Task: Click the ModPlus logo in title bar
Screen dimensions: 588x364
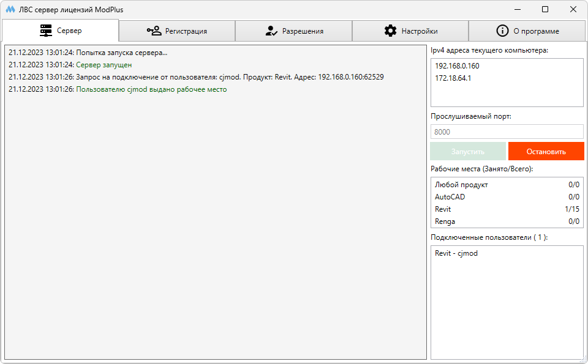Action: (10, 10)
